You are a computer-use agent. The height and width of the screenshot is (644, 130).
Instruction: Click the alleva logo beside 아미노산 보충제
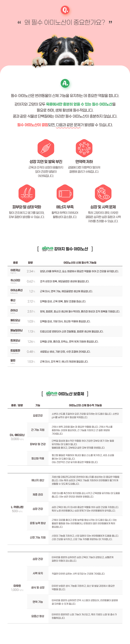click(51, 394)
